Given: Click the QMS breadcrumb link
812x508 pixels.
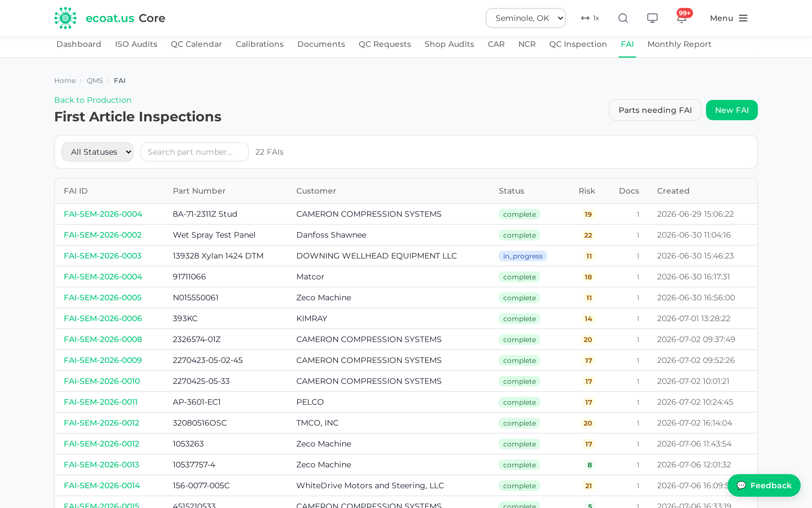Looking at the screenshot, I should pos(95,81).
